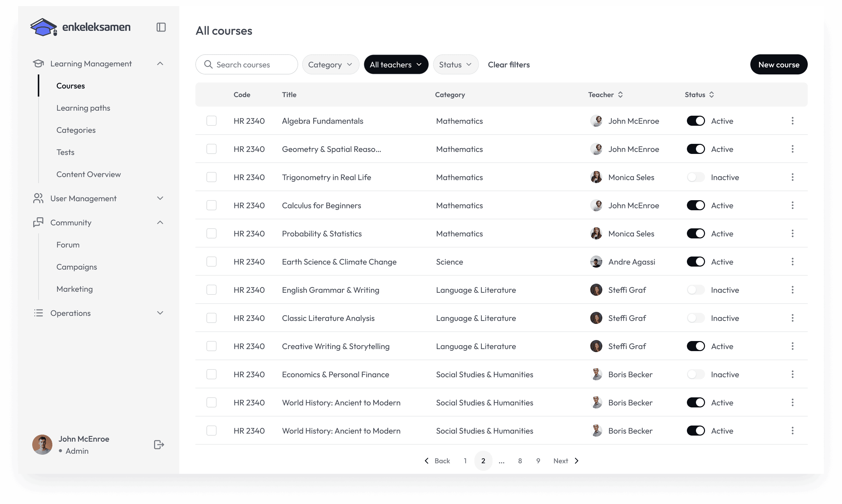
Task: Activate the Trigonometry in Real Life course toggle
Action: (696, 177)
